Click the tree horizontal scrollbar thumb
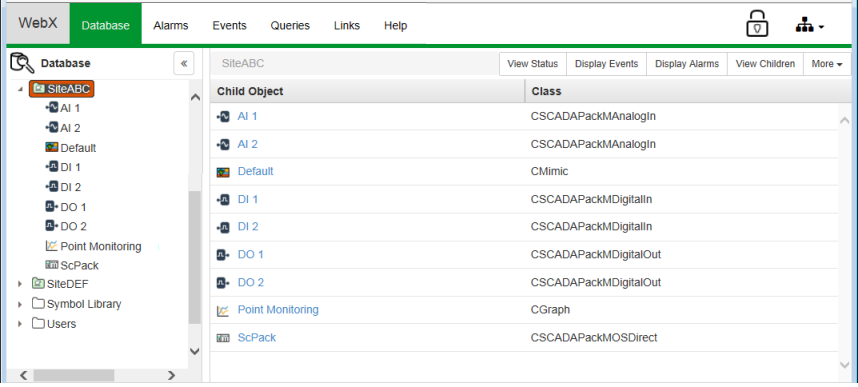 [74, 376]
